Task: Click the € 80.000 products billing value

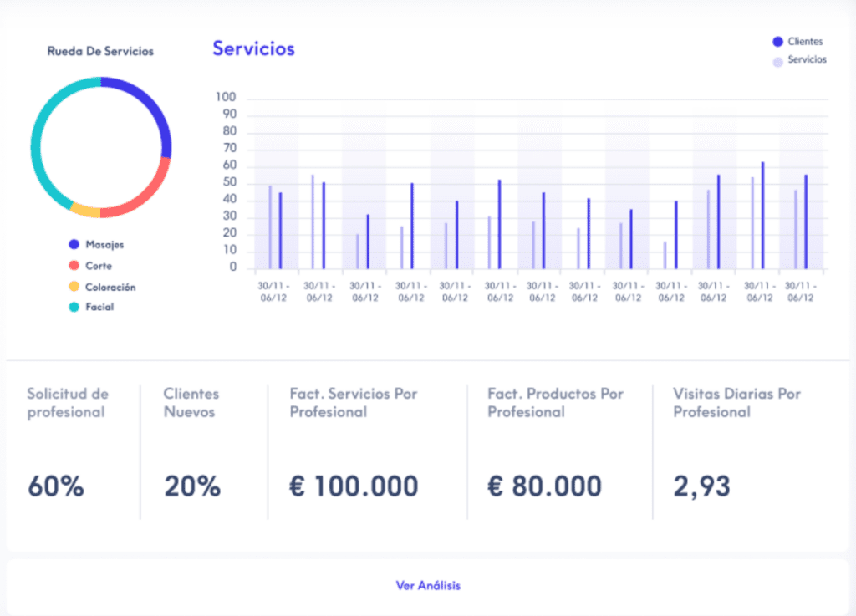Action: (x=544, y=486)
